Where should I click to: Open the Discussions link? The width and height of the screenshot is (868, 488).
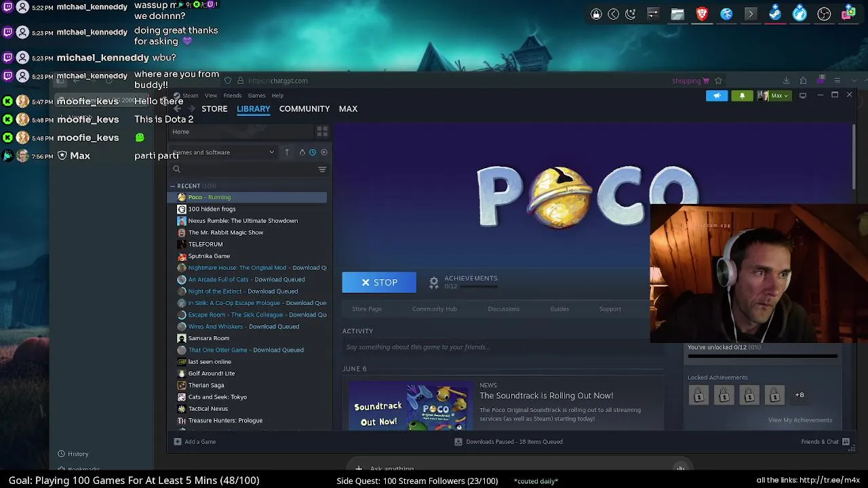tap(503, 309)
